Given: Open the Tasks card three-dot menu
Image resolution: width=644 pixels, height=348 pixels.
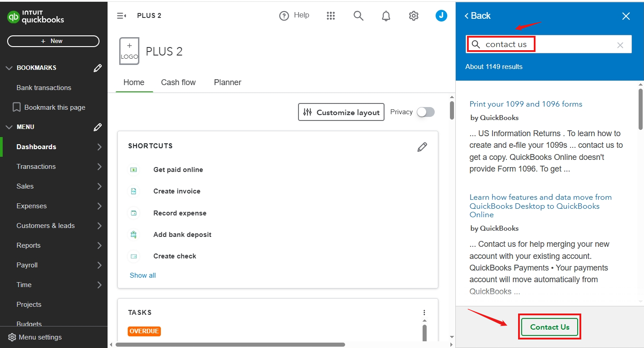Looking at the screenshot, I should [x=424, y=313].
